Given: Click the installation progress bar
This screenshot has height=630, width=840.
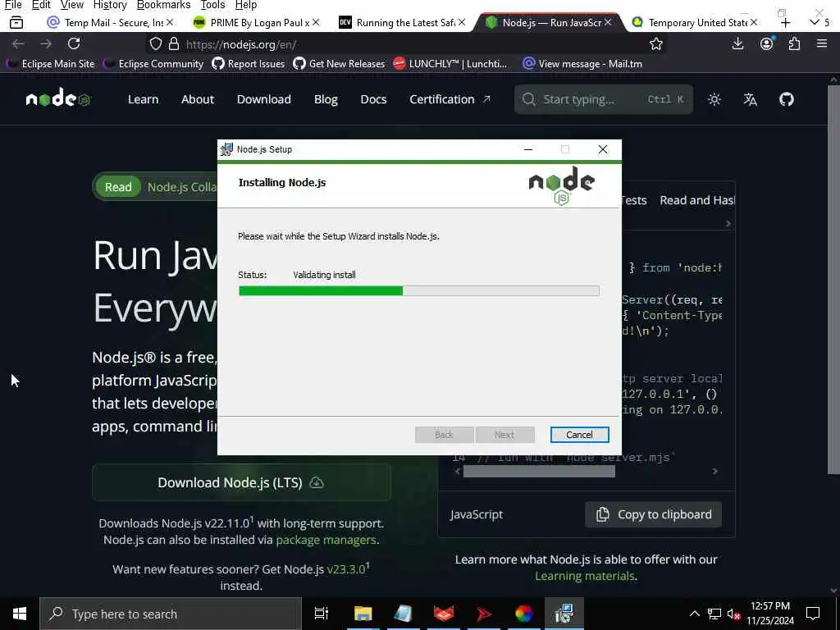Looking at the screenshot, I should [419, 291].
